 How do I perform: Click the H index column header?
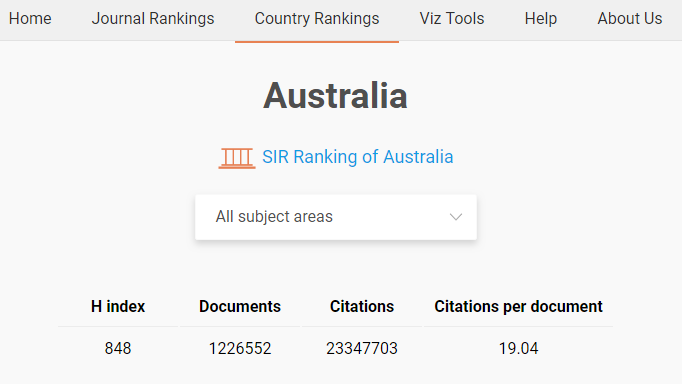[118, 307]
